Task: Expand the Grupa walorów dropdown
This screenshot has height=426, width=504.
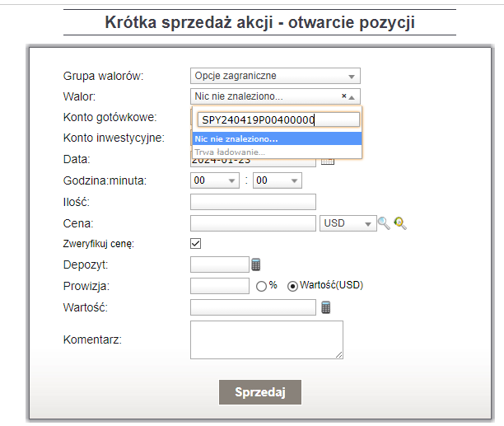Action: (275, 76)
